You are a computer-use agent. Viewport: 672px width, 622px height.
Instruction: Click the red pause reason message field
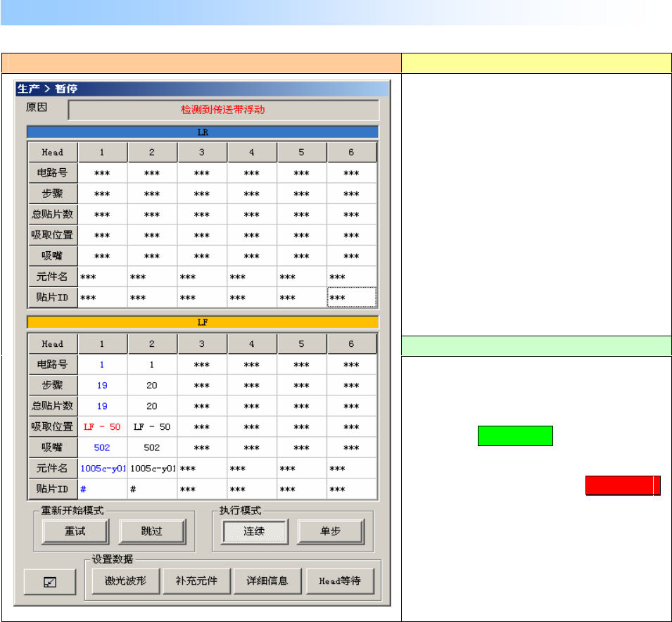tap(223, 110)
